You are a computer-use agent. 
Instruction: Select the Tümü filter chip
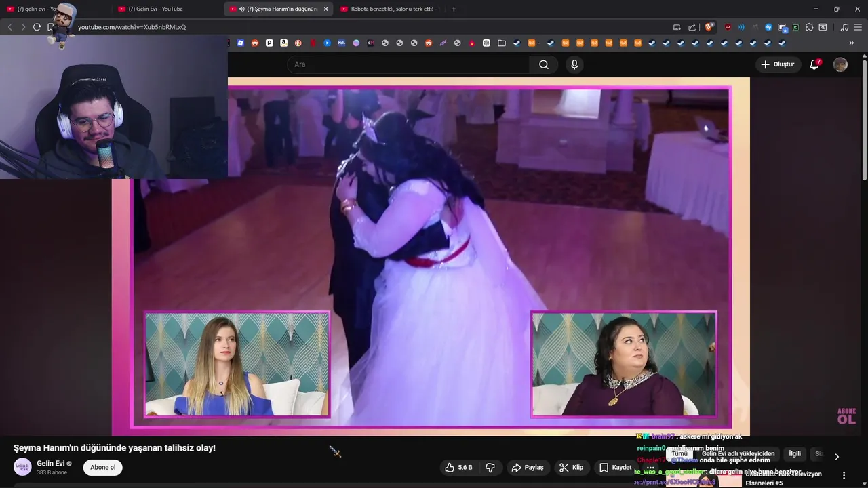(x=679, y=454)
